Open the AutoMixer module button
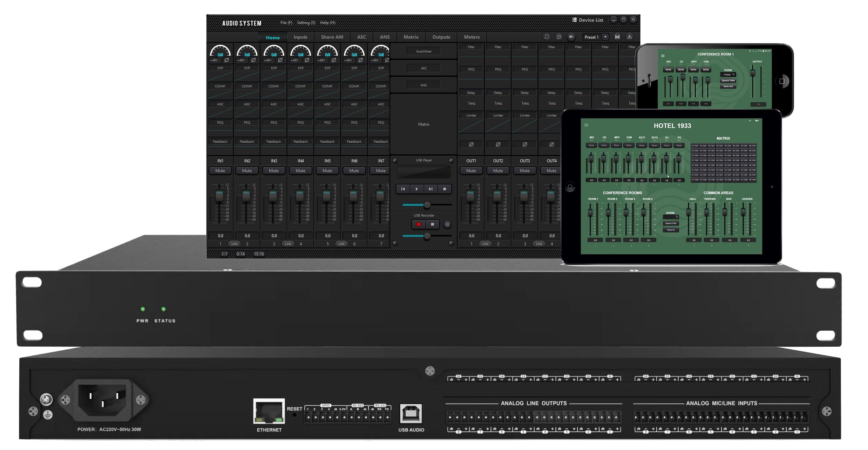The height and width of the screenshot is (450, 868). 424,52
